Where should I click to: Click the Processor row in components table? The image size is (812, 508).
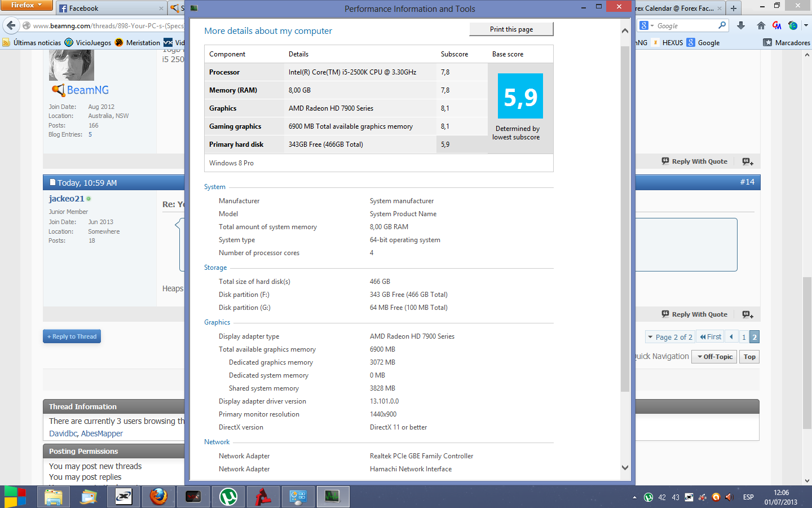346,72
